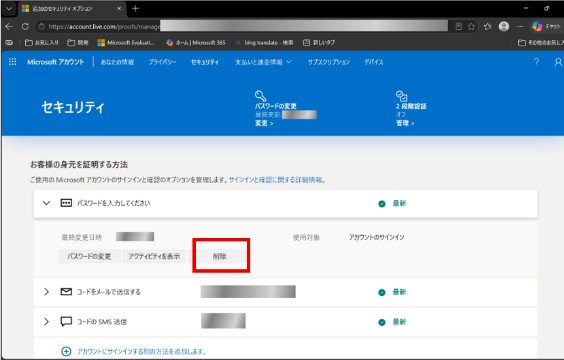Screen dimensions: 564x360
Task: Collapse the パスワードを入力してください section
Action: pyautogui.click(x=46, y=203)
